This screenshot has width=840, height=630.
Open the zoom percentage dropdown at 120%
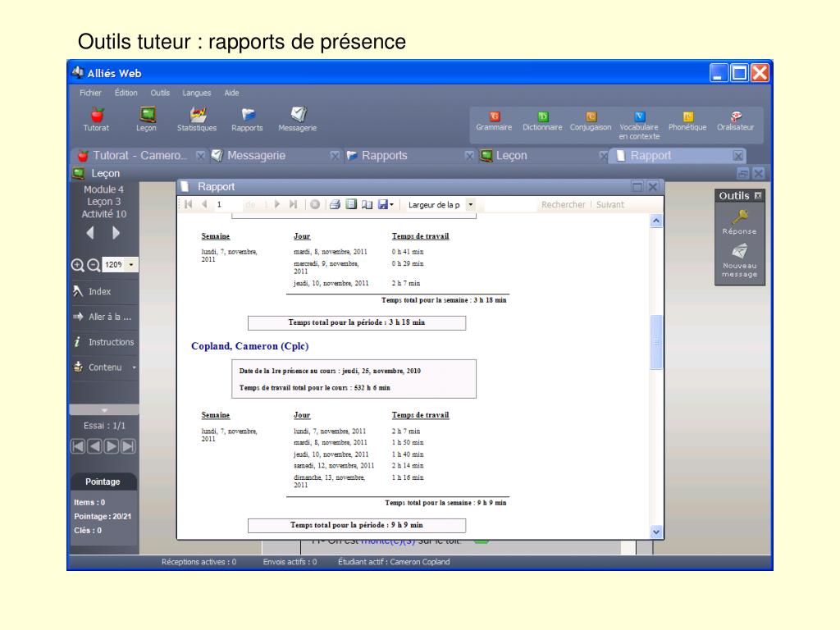(x=131, y=265)
